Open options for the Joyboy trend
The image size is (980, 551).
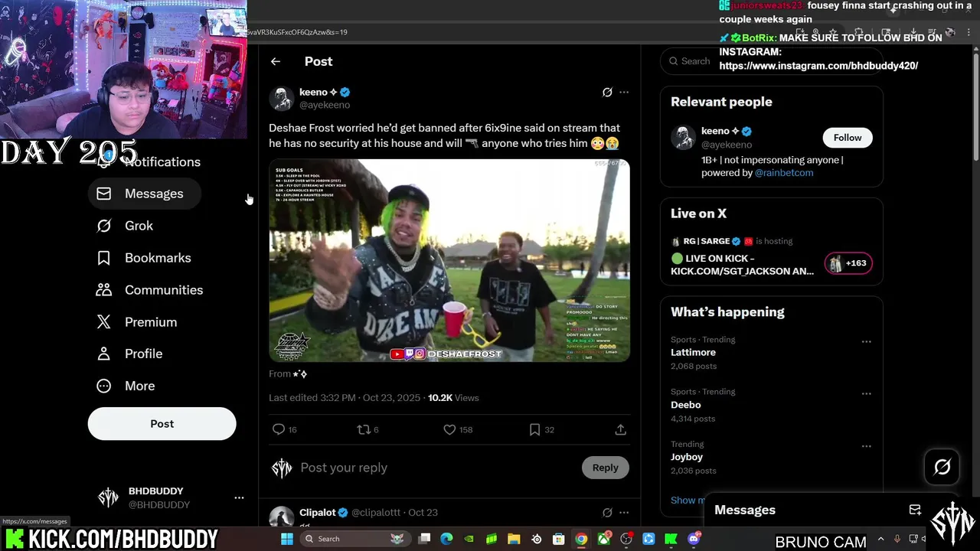(866, 445)
